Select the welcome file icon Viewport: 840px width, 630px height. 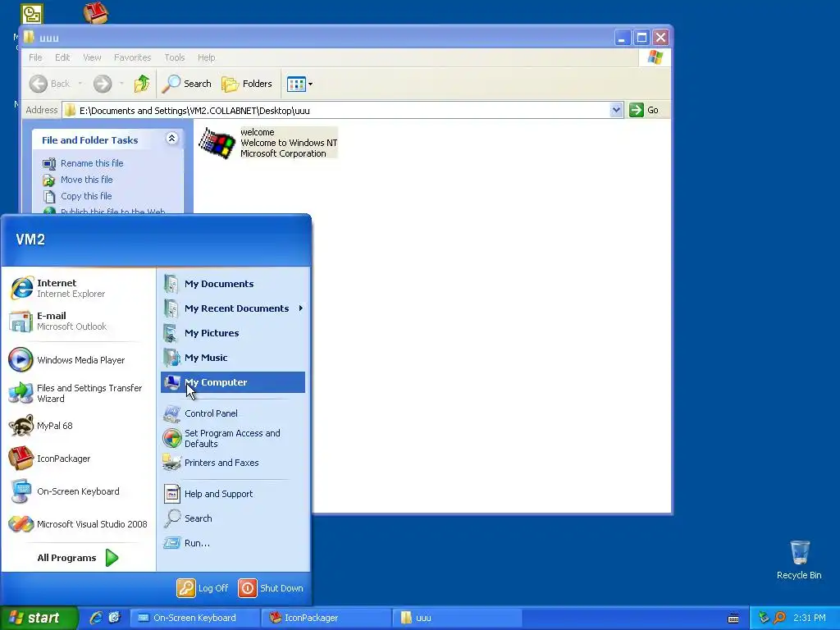pyautogui.click(x=217, y=143)
